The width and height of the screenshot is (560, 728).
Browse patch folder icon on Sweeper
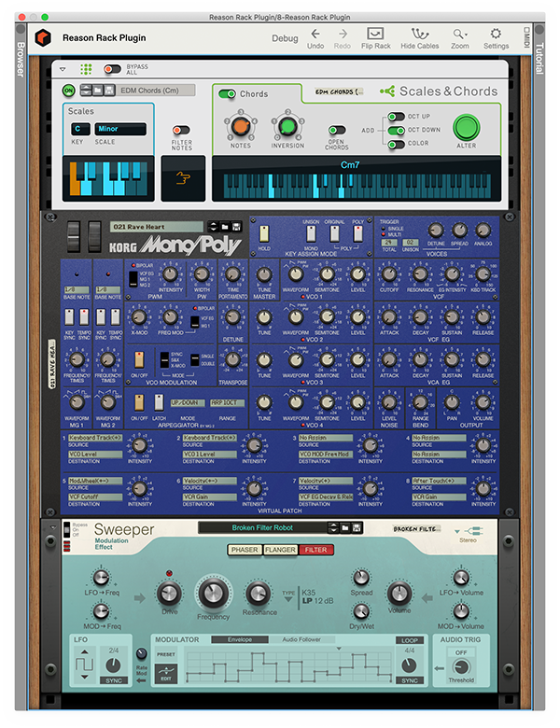point(345,527)
